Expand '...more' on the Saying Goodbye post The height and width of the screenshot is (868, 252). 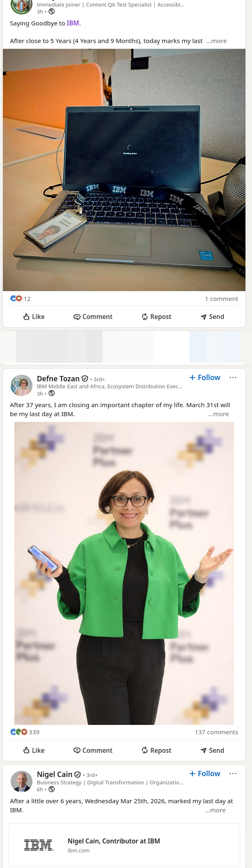pos(216,41)
